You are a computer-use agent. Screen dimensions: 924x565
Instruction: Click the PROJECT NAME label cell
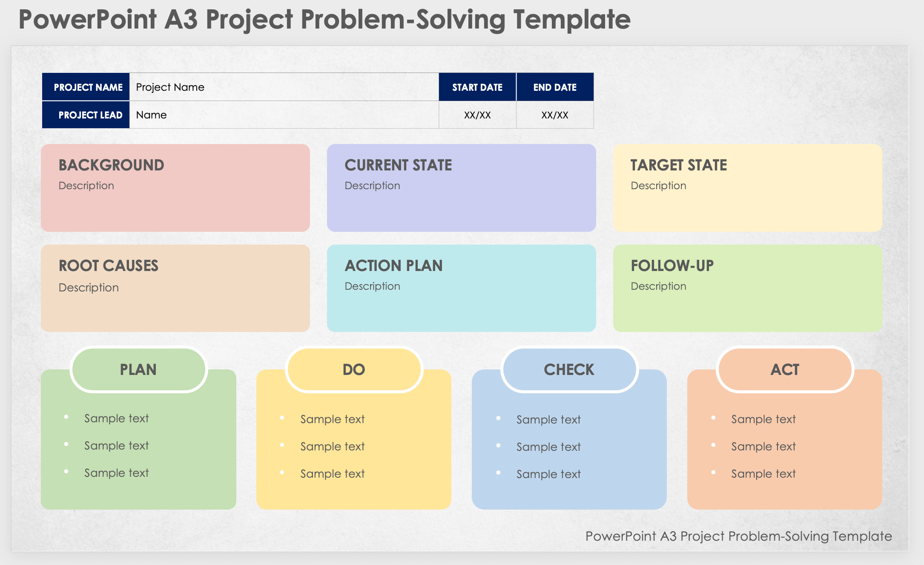86,87
